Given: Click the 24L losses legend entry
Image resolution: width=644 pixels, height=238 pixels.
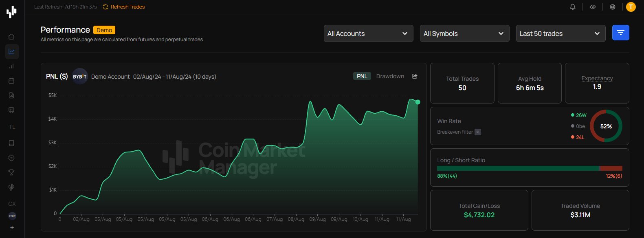Looking at the screenshot, I should [x=578, y=137].
